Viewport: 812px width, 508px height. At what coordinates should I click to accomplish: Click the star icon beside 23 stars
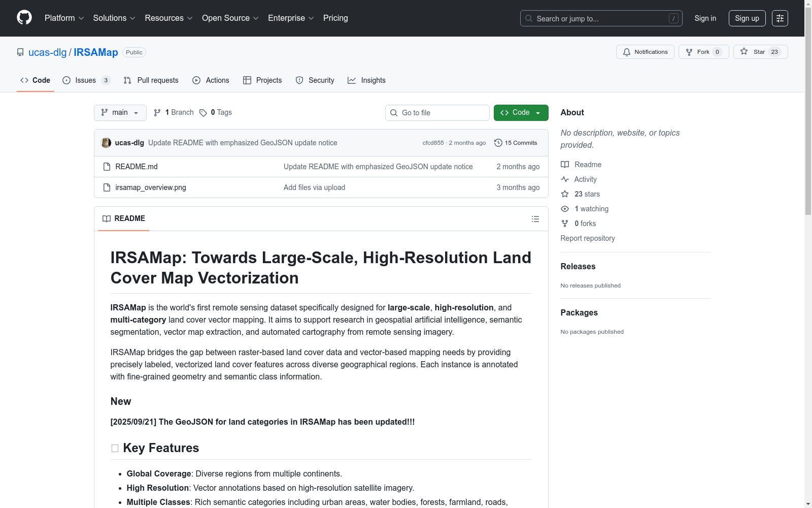tap(565, 194)
